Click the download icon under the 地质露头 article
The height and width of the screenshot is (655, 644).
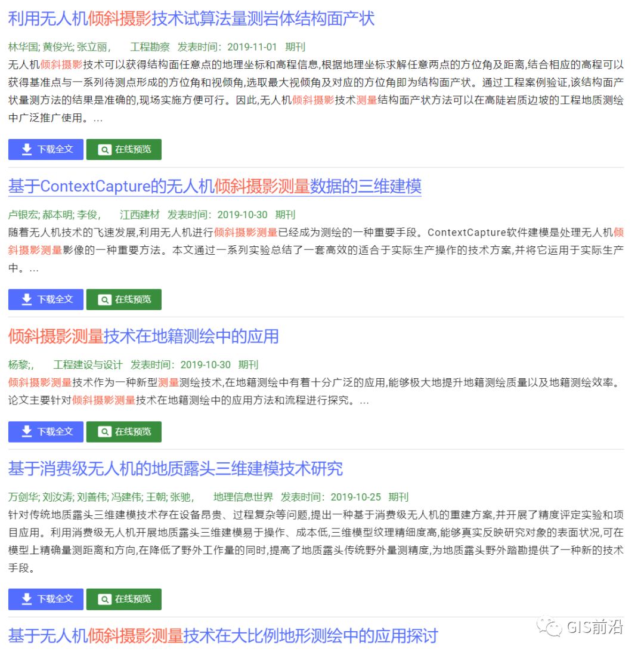point(26,599)
